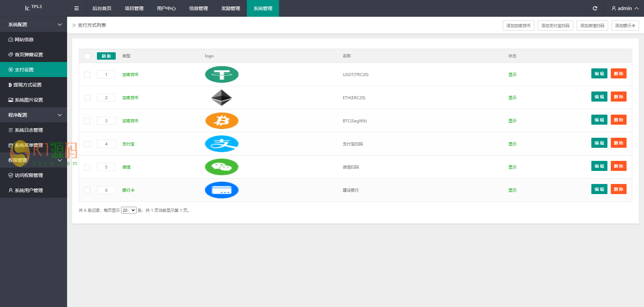The width and height of the screenshot is (644, 307).
Task: Collapse the 程序配置 sidebar section
Action: coord(34,115)
